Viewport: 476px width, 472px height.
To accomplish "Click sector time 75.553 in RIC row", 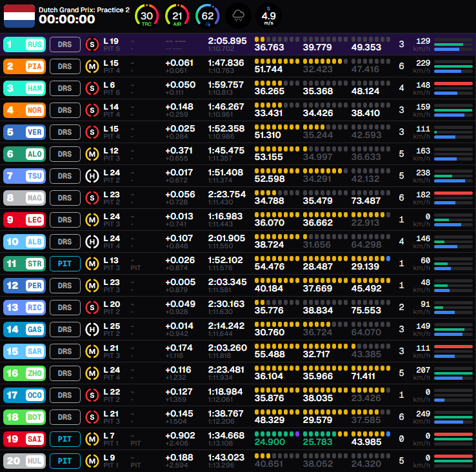I will pos(366,311).
